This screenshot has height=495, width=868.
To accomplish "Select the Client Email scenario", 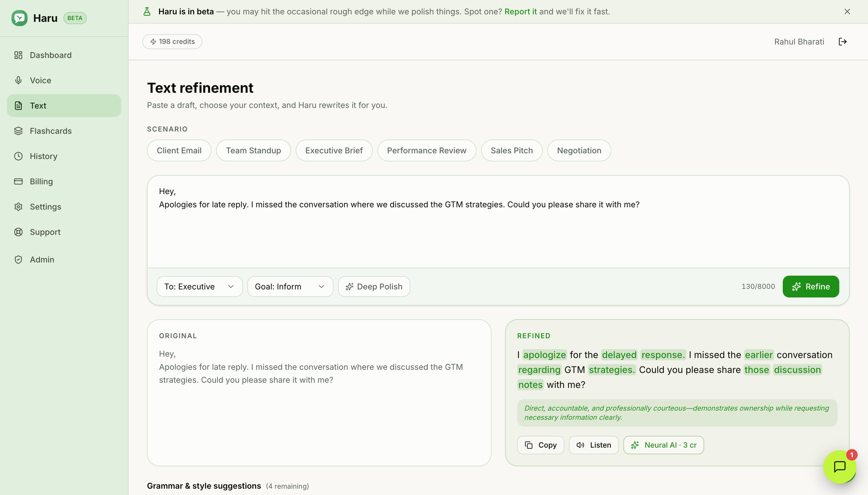I will tap(179, 150).
